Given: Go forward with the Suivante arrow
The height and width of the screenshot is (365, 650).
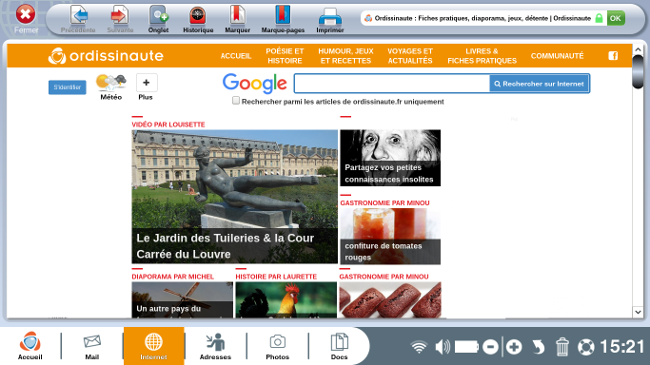Looking at the screenshot, I should 120,19.
